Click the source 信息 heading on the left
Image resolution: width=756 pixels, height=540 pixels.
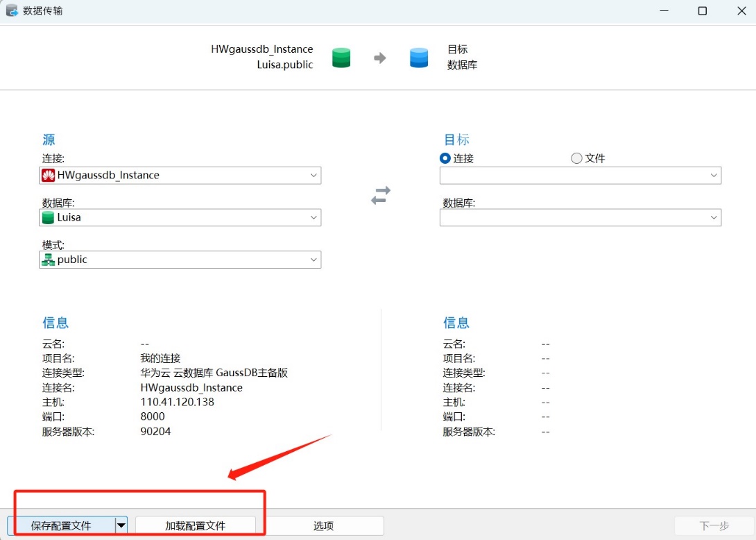click(55, 322)
